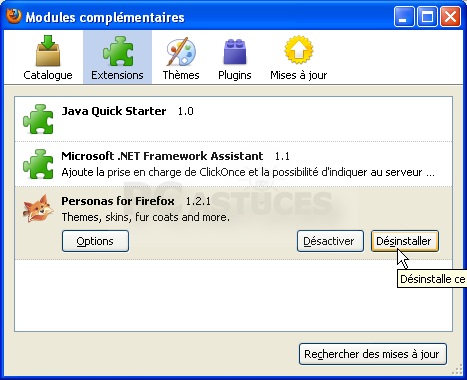Close the Modules complémentaires window
The width and height of the screenshot is (467, 380).
(x=451, y=17)
